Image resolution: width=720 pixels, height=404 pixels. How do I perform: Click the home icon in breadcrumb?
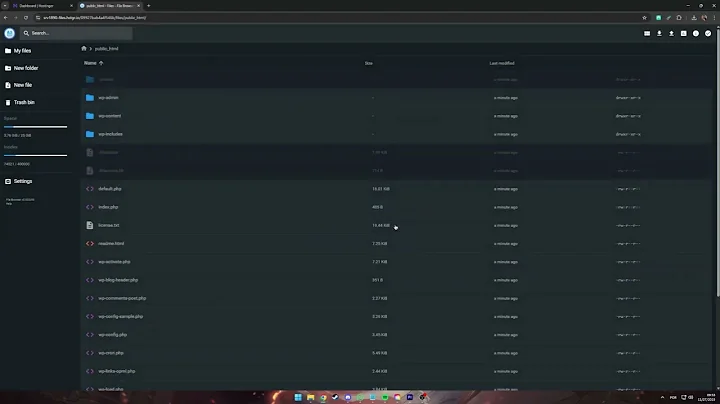click(x=84, y=48)
